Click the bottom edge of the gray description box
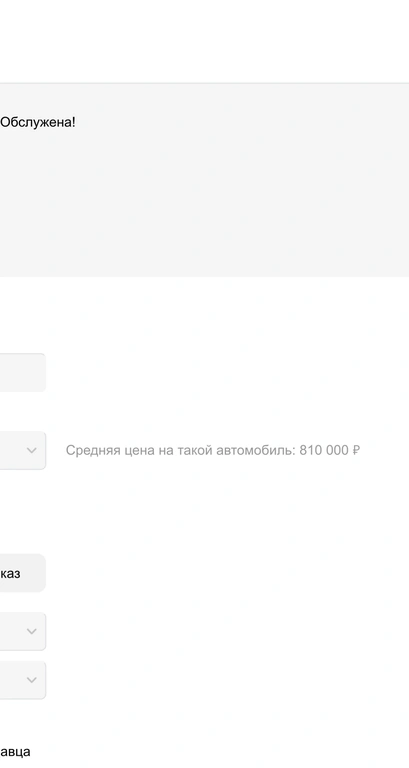 pyautogui.click(x=204, y=276)
